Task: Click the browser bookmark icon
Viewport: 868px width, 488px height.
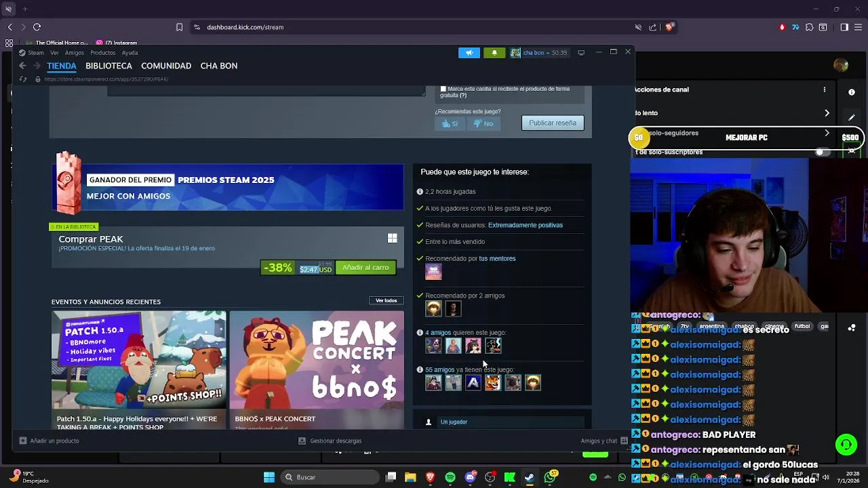Action: pos(179,27)
